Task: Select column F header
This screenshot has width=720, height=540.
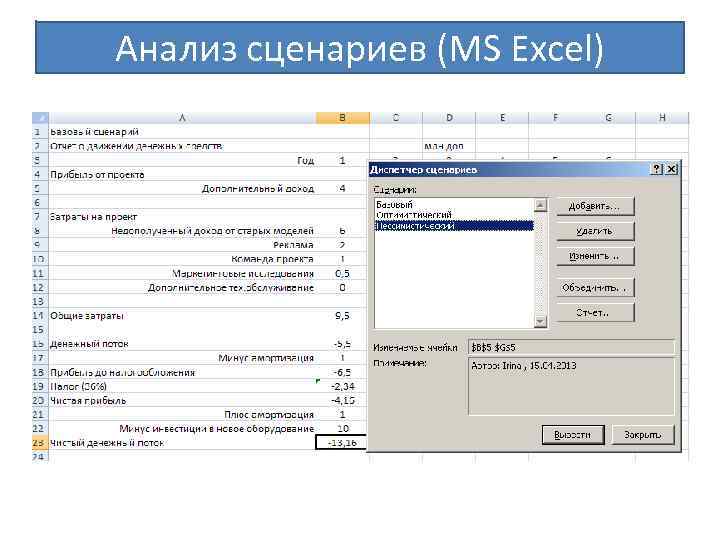Action: (x=556, y=118)
